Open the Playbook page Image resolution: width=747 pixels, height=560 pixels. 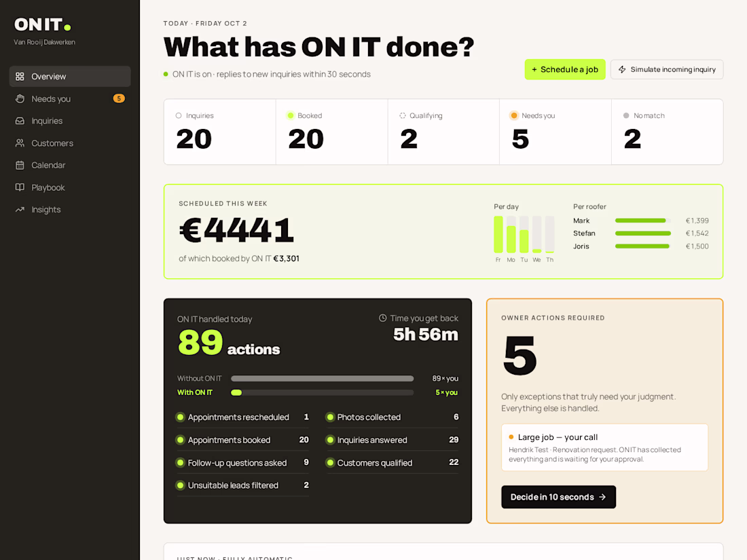[x=70, y=187]
